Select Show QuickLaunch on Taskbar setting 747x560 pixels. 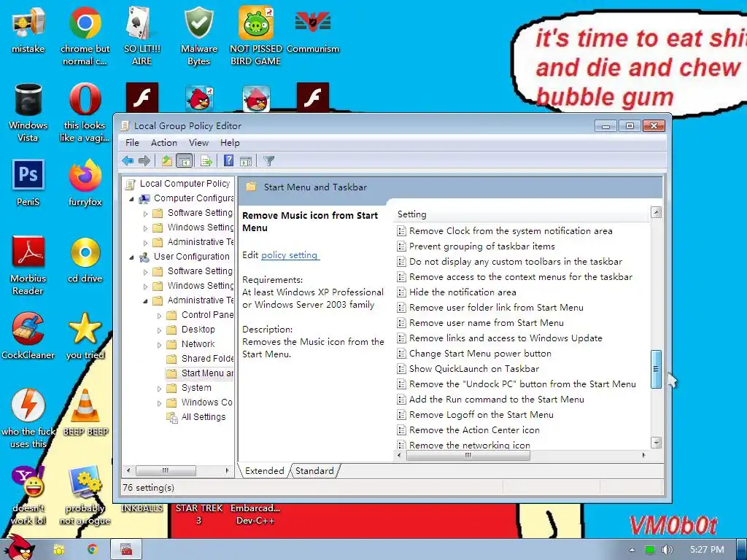(x=474, y=368)
